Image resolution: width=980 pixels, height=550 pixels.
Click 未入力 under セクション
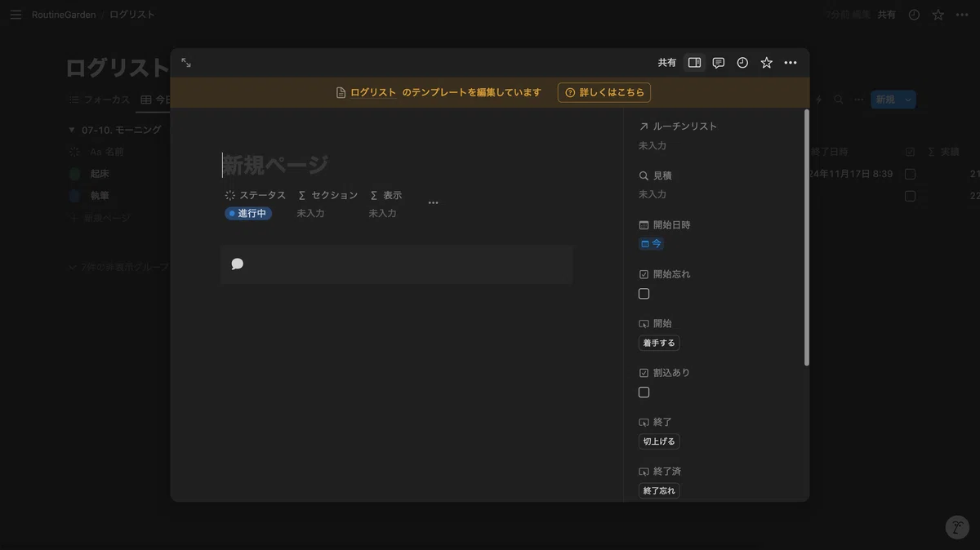(x=310, y=213)
